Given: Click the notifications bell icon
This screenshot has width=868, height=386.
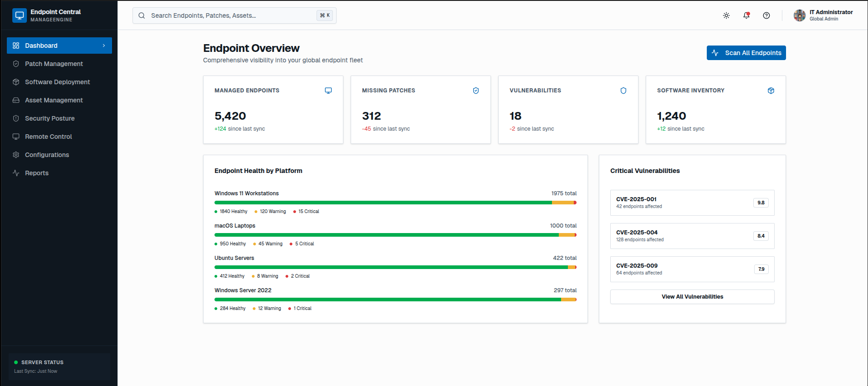Looking at the screenshot, I should point(746,15).
